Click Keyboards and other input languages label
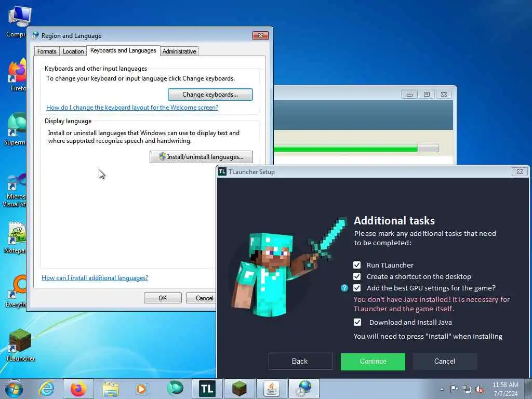 tap(96, 69)
